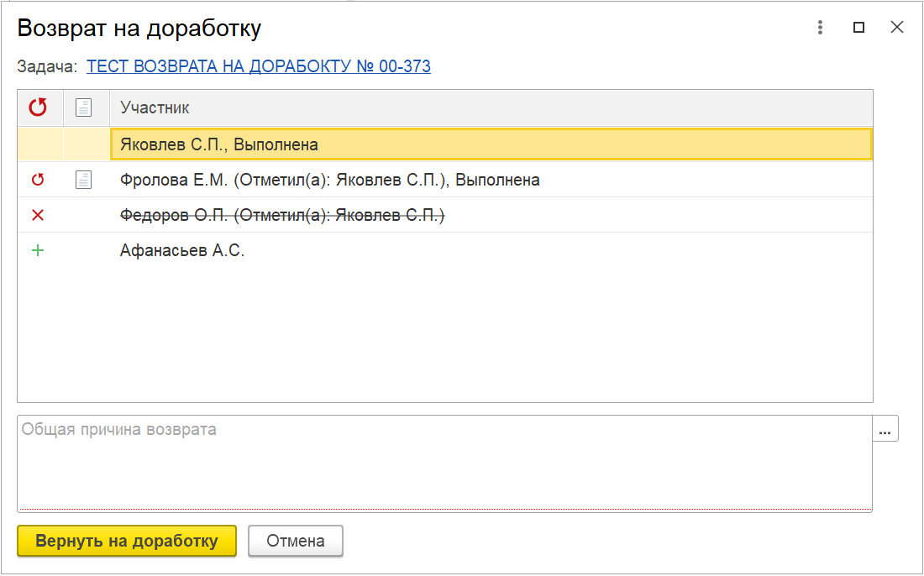This screenshot has width=924, height=576.
Task: Click the return arrow icon beside Фролова Е.М.
Action: tap(38, 180)
